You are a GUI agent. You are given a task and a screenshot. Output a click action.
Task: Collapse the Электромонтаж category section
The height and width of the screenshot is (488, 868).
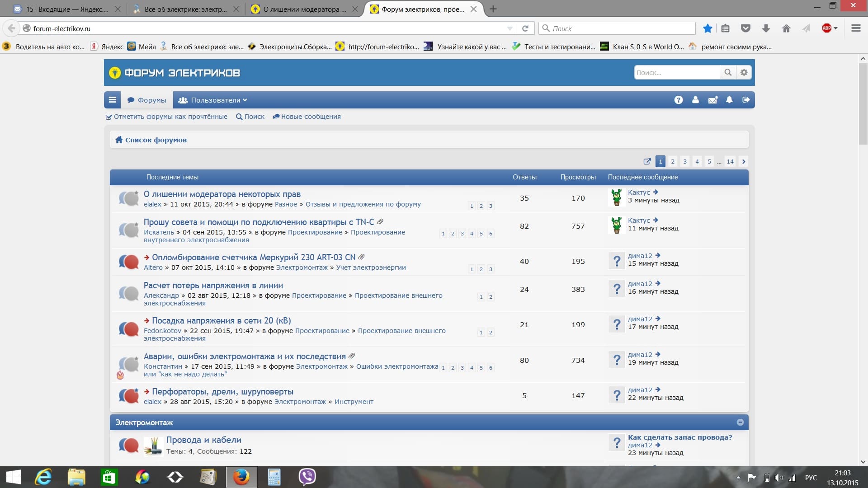pos(740,422)
